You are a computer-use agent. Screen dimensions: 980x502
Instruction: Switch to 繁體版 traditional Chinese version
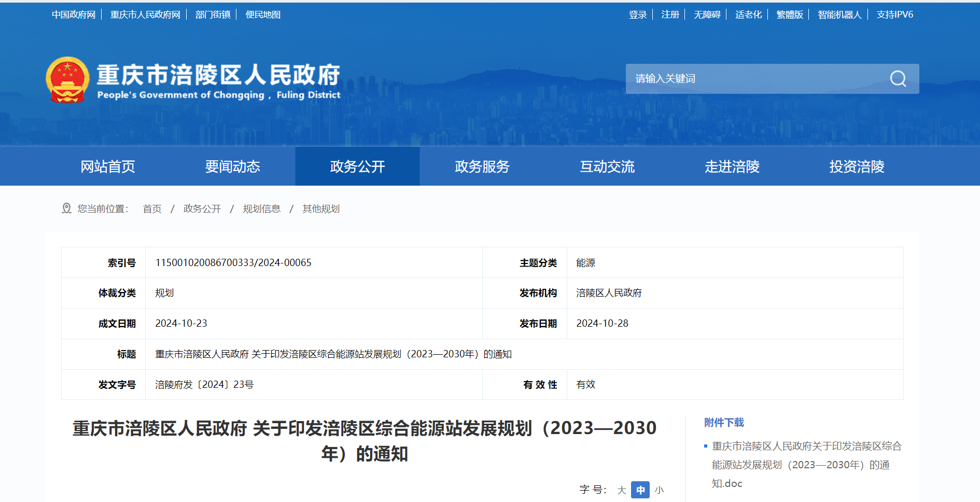click(789, 14)
